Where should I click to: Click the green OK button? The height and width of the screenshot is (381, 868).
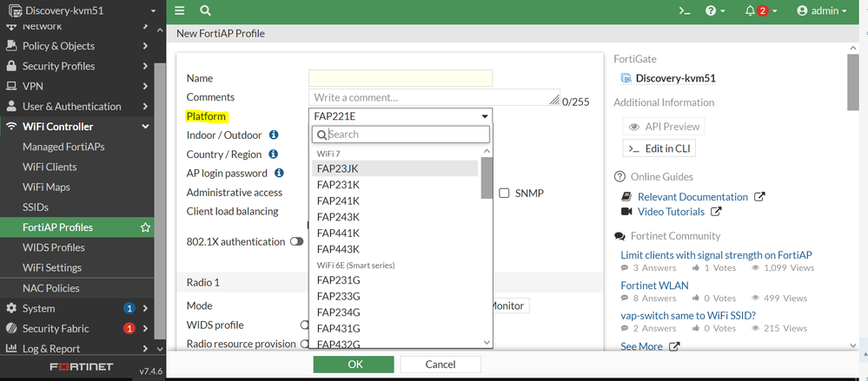coord(354,365)
